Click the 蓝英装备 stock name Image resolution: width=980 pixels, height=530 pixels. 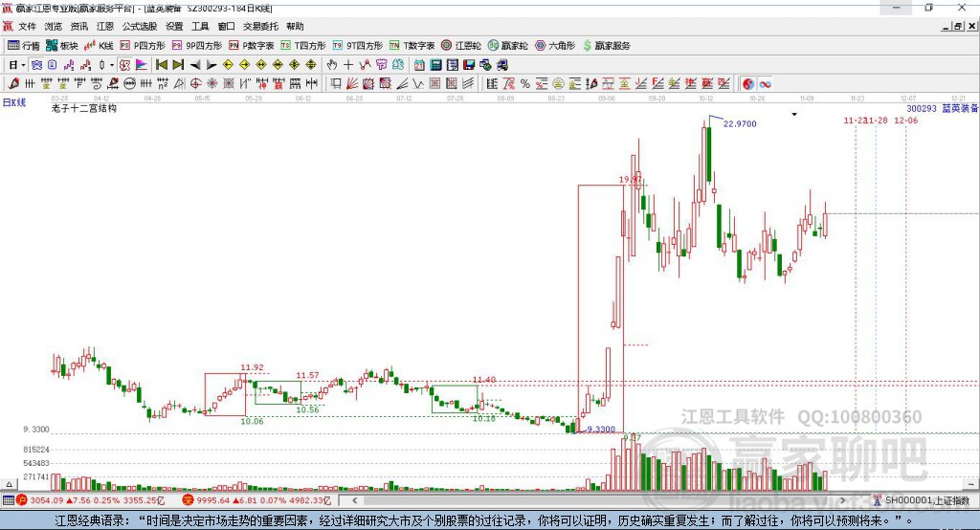coord(959,109)
